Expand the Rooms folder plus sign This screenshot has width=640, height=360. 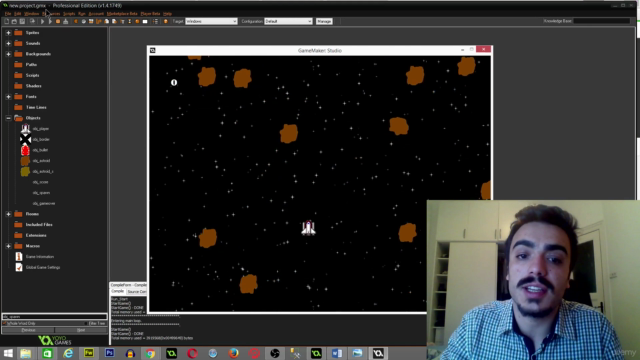8,214
